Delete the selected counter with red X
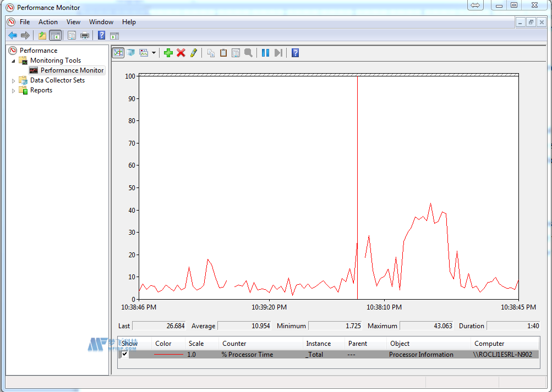Screen dimensions: 552x392 click(181, 53)
